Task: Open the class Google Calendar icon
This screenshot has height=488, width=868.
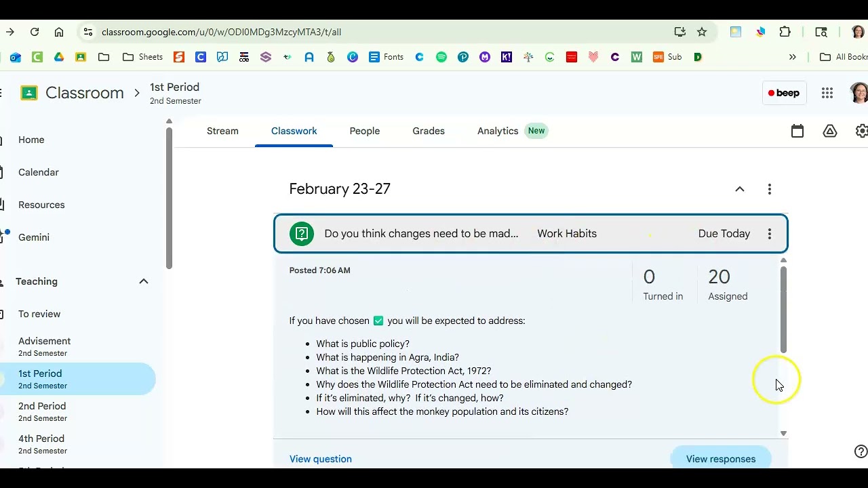Action: coord(797,131)
